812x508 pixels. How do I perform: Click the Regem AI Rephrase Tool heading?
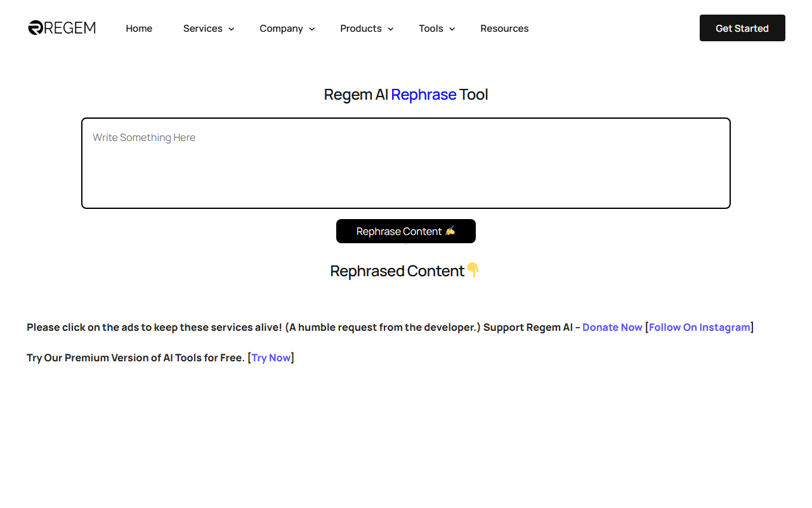pyautogui.click(x=406, y=95)
